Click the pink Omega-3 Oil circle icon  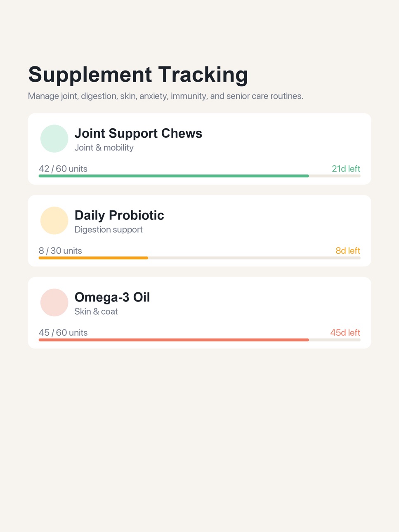point(54,303)
